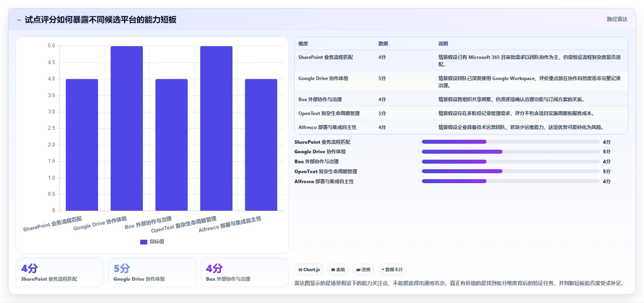Open the 5分 Google Drive 协作体验 card
Image resolution: width=644 pixels, height=303 pixels.
(152, 272)
